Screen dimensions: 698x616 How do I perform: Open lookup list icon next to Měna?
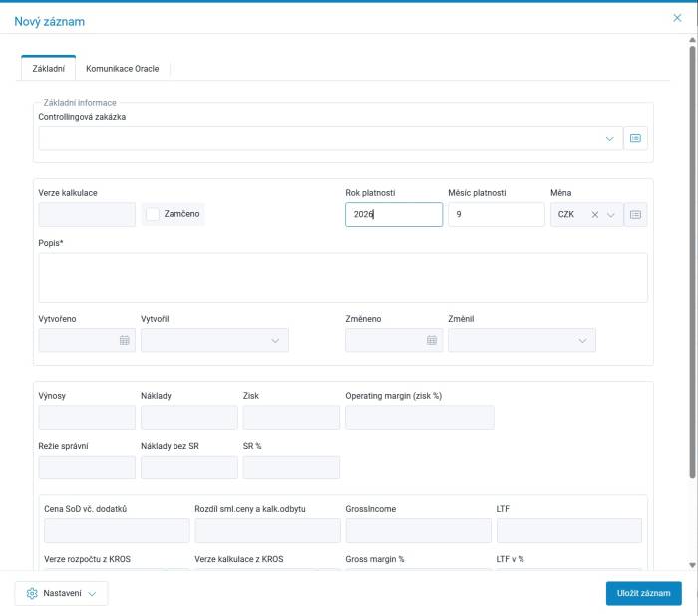click(x=635, y=215)
